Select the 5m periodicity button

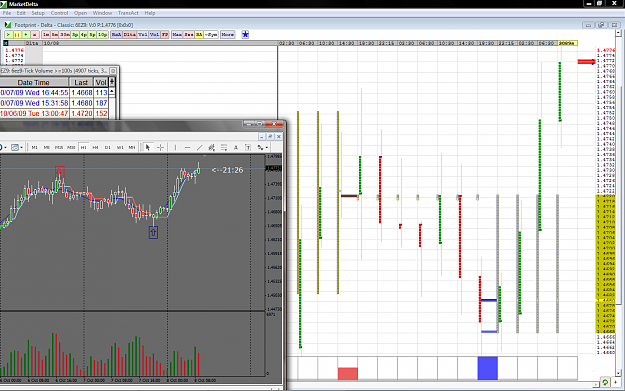tap(55, 35)
